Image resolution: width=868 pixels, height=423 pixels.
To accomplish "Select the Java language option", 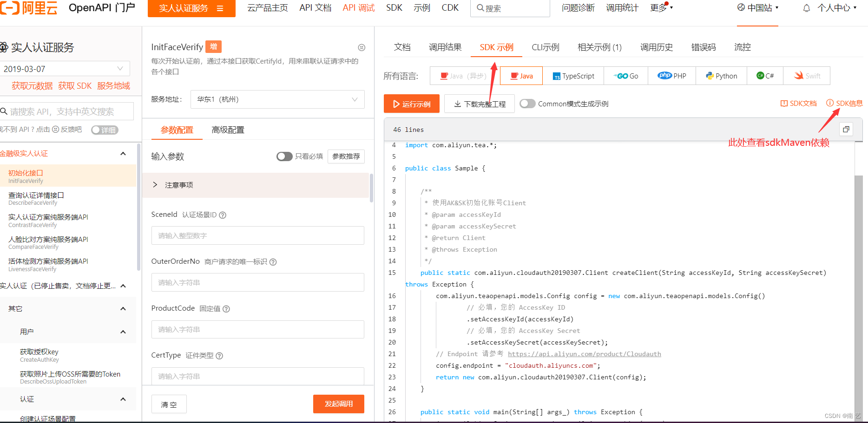I will pyautogui.click(x=521, y=76).
